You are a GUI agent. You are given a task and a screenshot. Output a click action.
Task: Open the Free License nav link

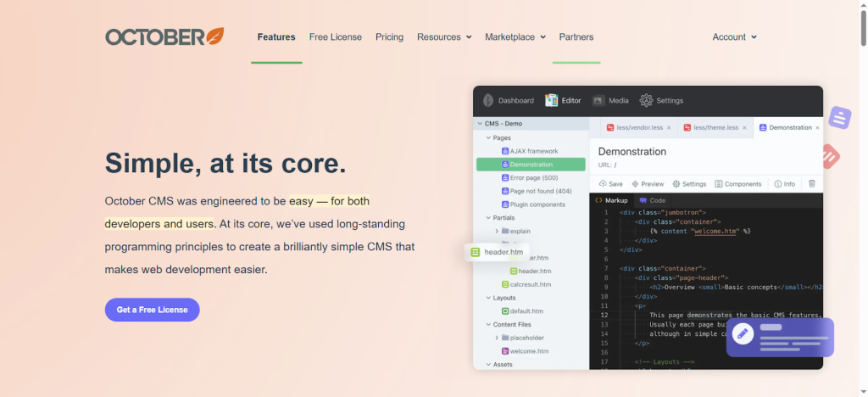coord(336,37)
